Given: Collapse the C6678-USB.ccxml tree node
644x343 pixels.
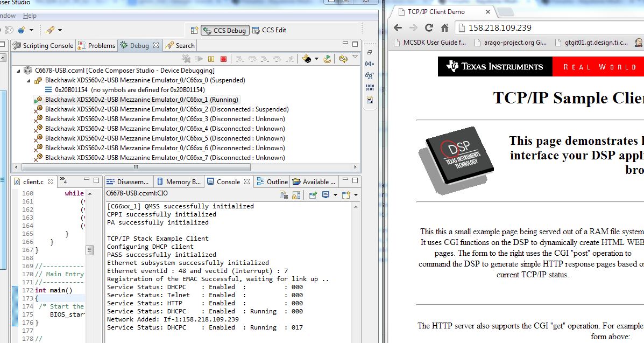Looking at the screenshot, I should (18, 71).
